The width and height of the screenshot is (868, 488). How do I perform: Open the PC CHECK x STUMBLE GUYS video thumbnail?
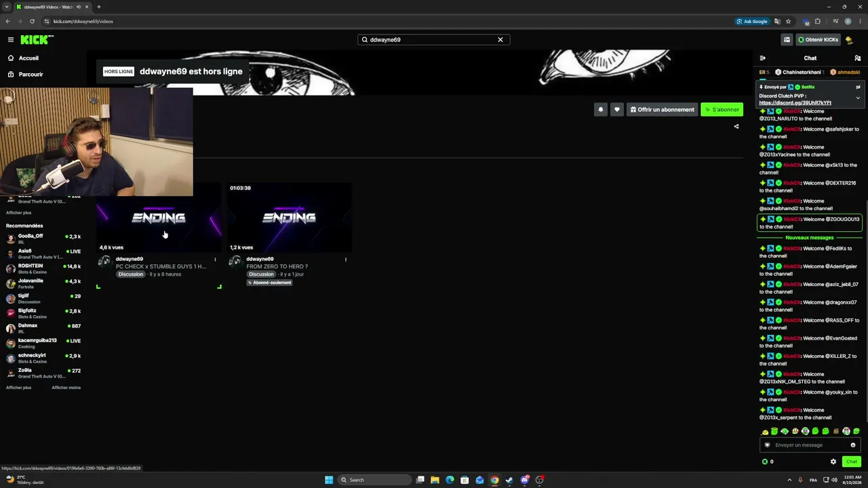(159, 218)
